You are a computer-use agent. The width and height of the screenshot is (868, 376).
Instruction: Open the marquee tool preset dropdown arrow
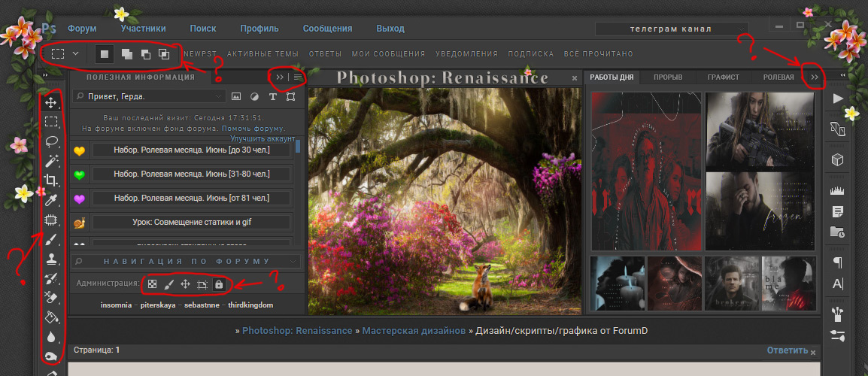[x=75, y=54]
